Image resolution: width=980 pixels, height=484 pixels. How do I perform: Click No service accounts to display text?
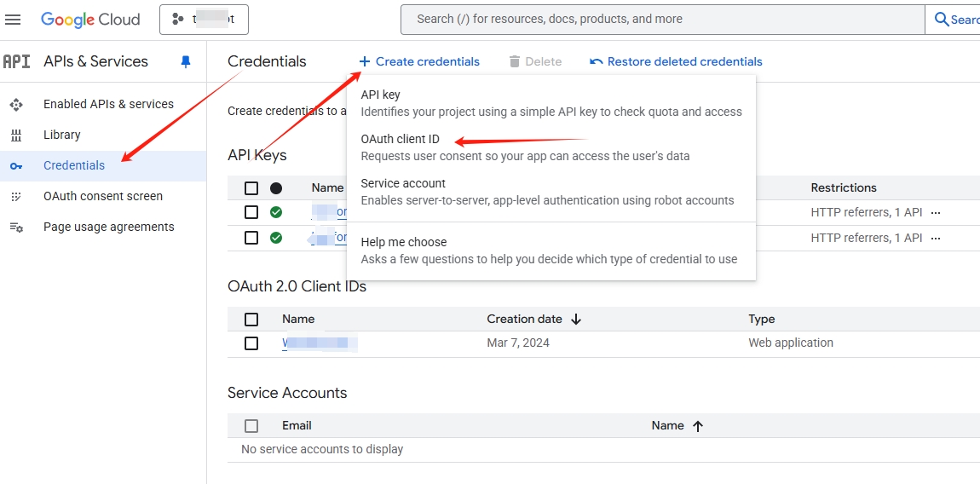click(322, 449)
